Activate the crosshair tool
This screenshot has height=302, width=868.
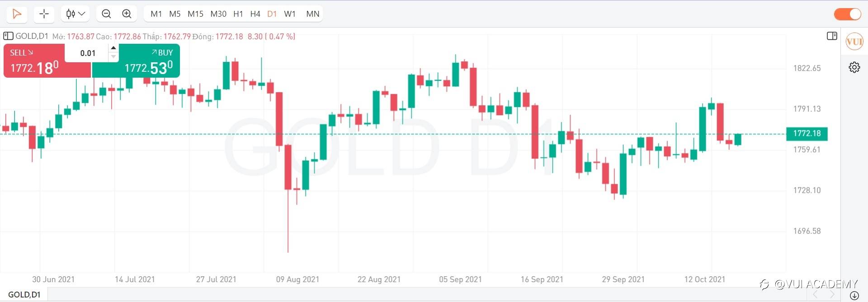[44, 14]
